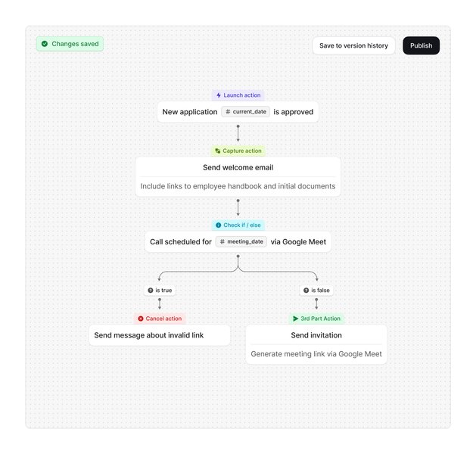Open the is true branch condition
This screenshot has height=454, width=476.
coord(160,291)
